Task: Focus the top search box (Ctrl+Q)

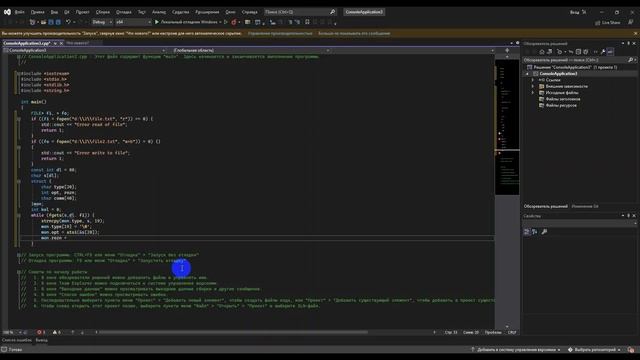Action: (300, 12)
